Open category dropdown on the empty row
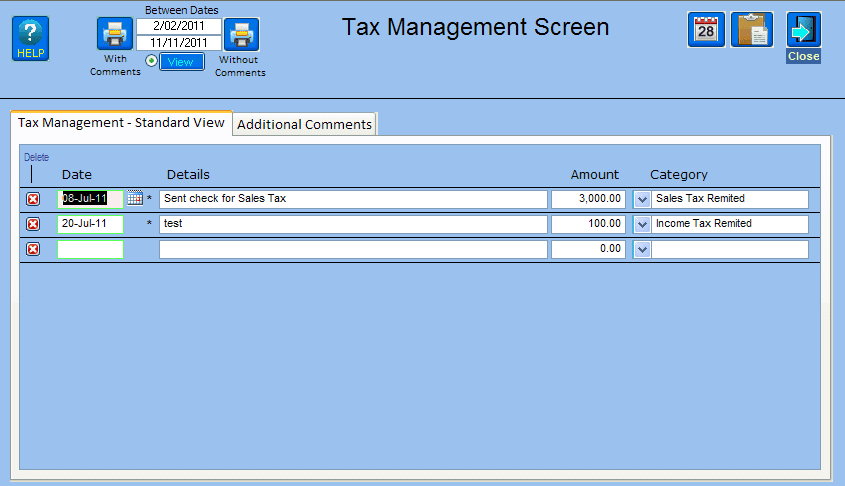 pyautogui.click(x=642, y=249)
